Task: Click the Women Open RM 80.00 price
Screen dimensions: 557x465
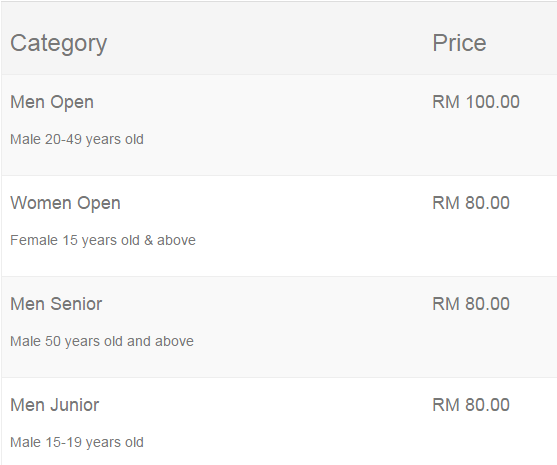Action: (471, 203)
